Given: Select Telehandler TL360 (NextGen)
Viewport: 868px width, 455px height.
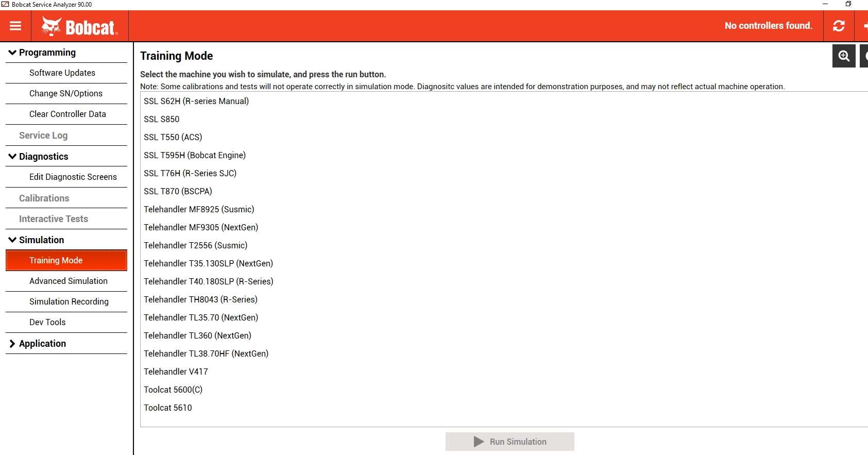Looking at the screenshot, I should click(197, 335).
